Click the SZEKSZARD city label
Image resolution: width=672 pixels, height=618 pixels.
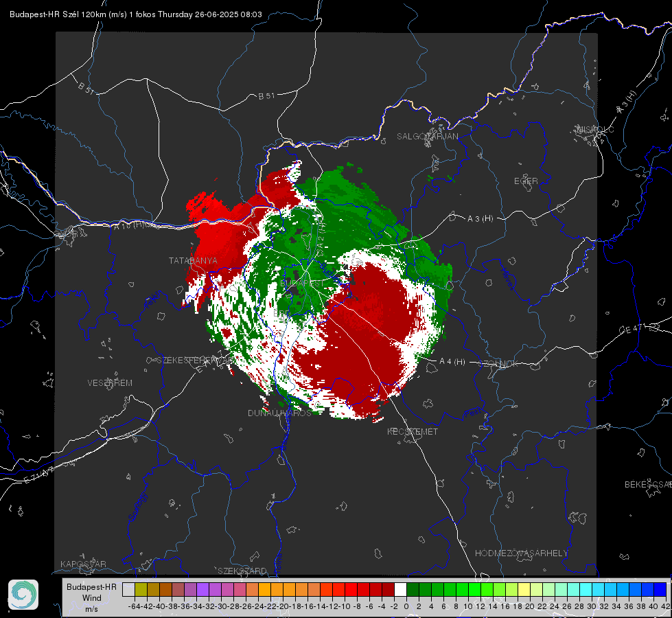[242, 571]
